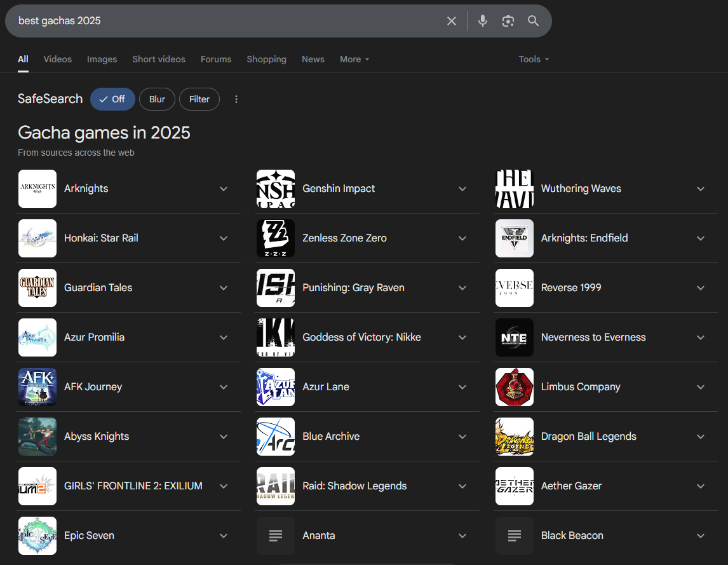Open the Dragon Ball Legends result
Screen dimensions: 728x565
pyautogui.click(x=589, y=436)
